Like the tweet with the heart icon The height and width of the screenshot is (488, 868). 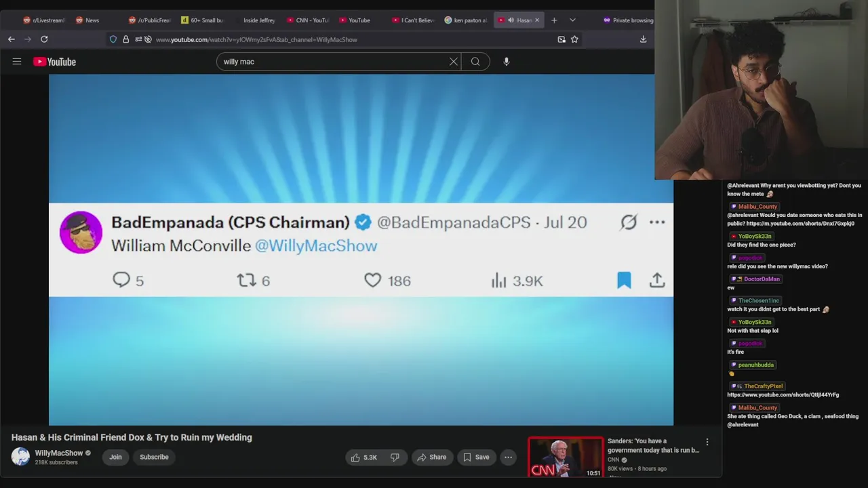373,280
